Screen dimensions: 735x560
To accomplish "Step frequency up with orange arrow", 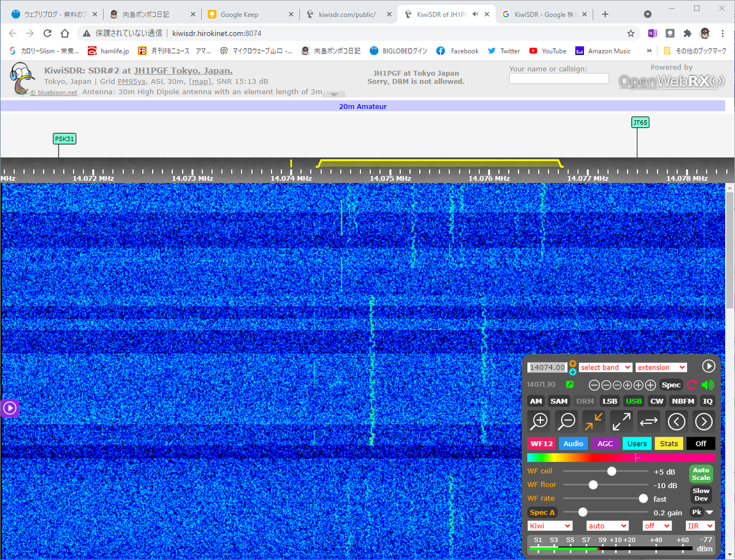I will 572,364.
